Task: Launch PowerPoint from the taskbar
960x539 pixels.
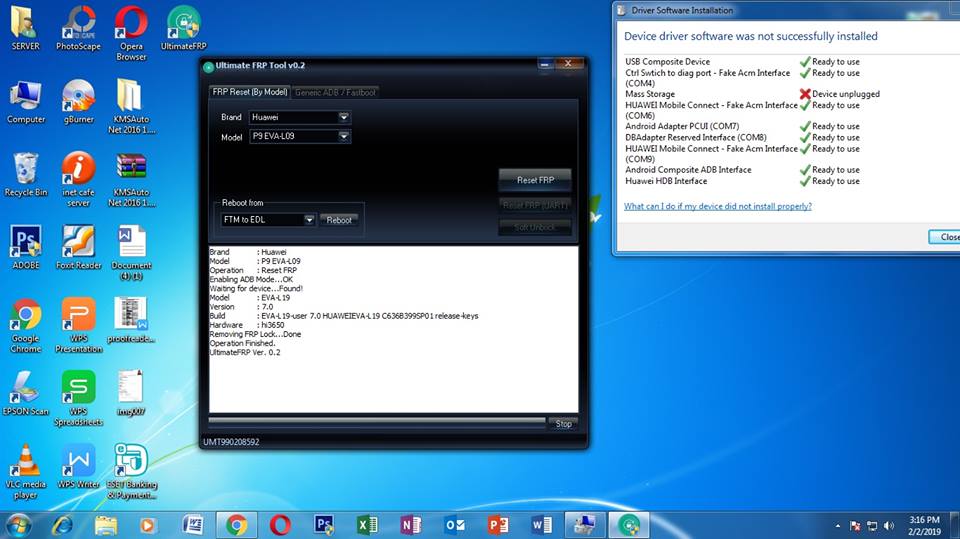Action: (498, 526)
